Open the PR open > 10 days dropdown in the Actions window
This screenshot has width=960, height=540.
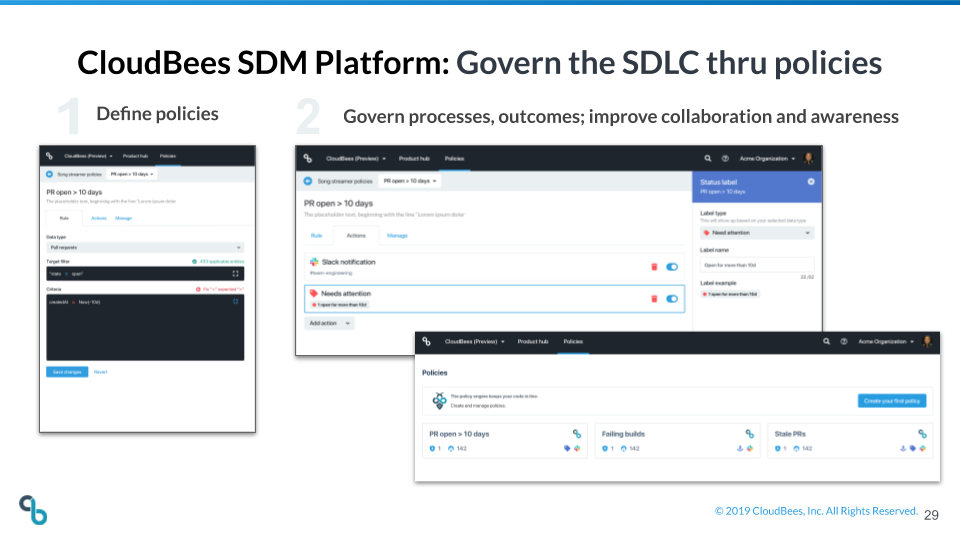coord(410,181)
